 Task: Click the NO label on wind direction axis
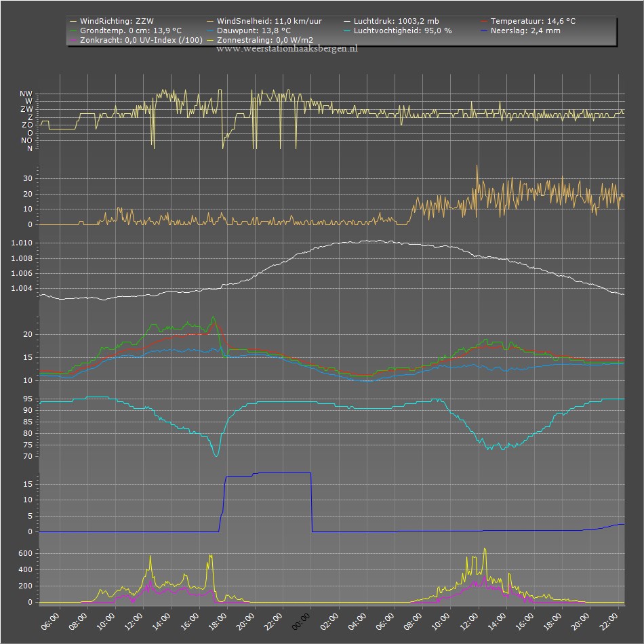click(26, 140)
